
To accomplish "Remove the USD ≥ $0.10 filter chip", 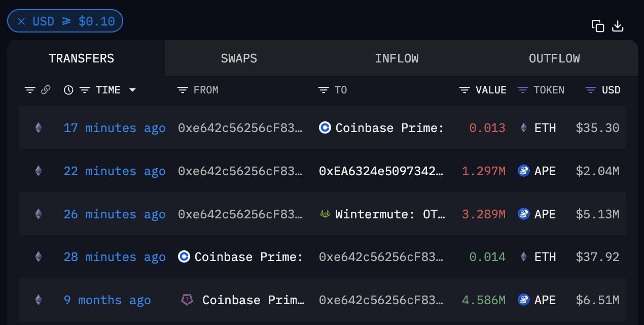I will pyautogui.click(x=21, y=21).
